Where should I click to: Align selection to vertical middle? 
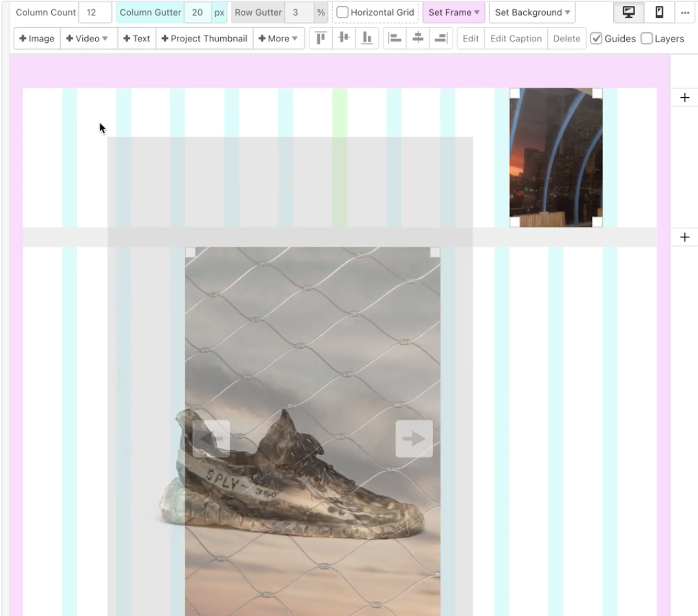(344, 38)
